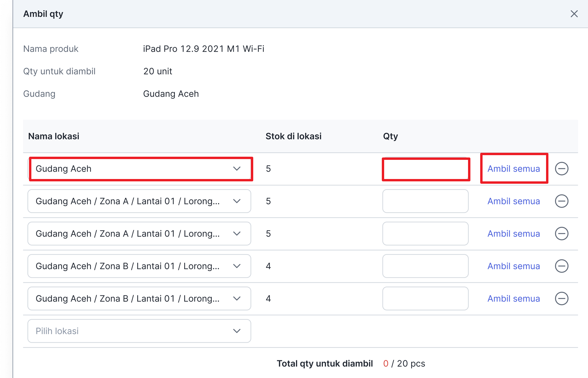Image resolution: width=588 pixels, height=378 pixels.
Task: Open the second Zona A location dropdown
Action: pos(139,234)
